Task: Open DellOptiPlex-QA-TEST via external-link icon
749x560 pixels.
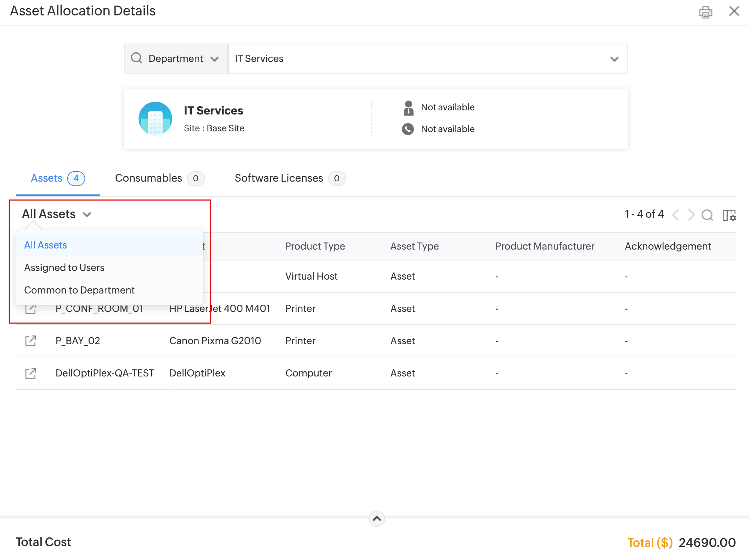Action: tap(30, 373)
